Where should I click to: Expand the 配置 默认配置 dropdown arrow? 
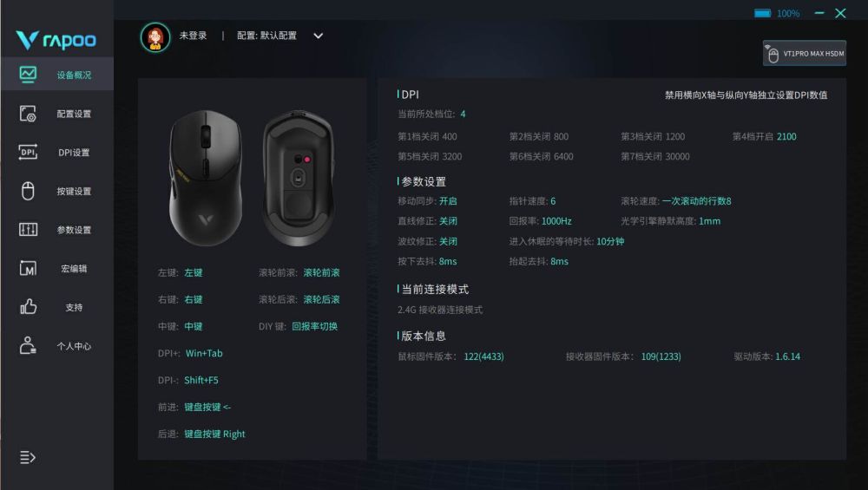[x=319, y=36]
